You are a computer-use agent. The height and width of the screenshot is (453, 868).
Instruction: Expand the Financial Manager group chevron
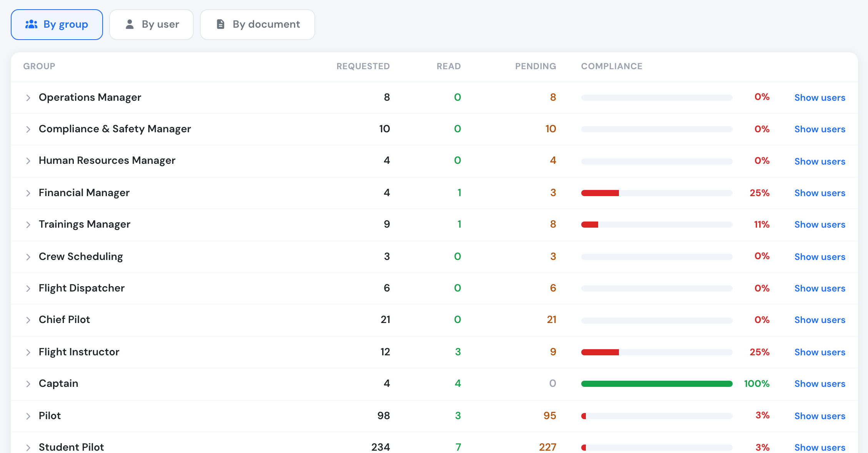(x=28, y=193)
